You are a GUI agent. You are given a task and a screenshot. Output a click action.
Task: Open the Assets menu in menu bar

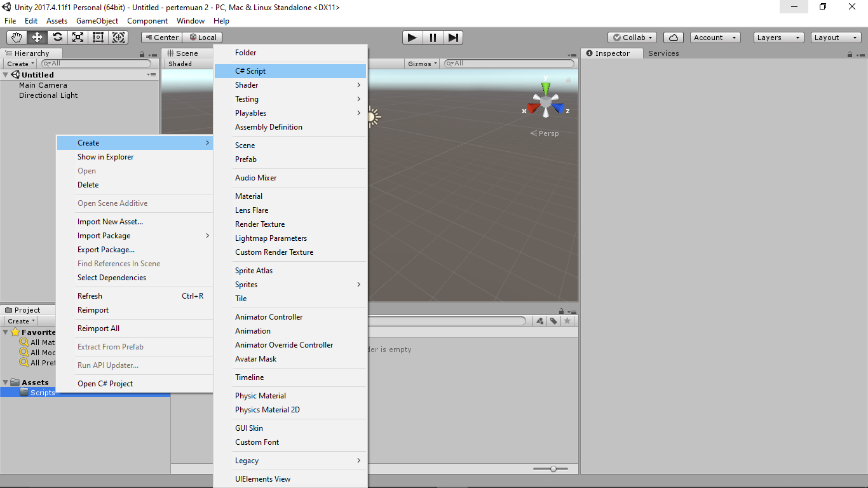57,21
